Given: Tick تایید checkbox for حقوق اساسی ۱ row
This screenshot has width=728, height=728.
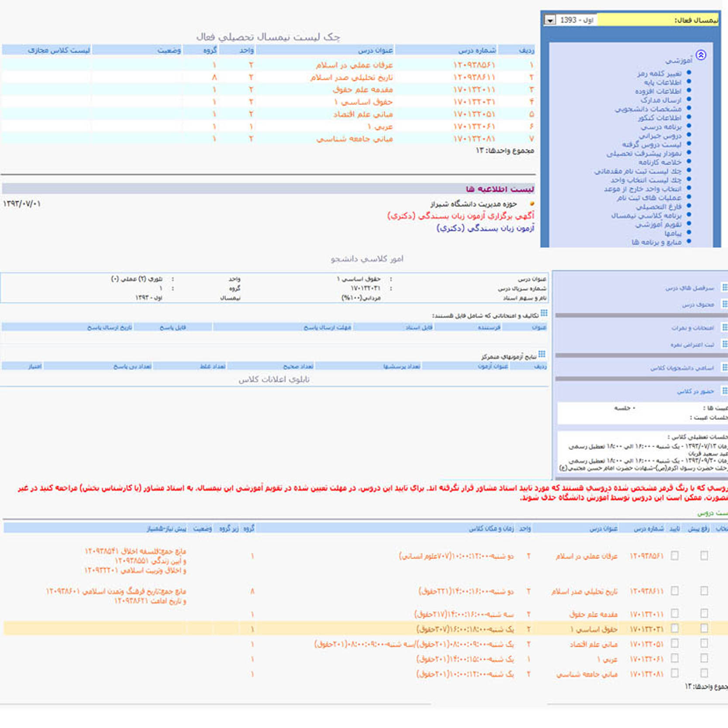Looking at the screenshot, I should coord(675,628).
